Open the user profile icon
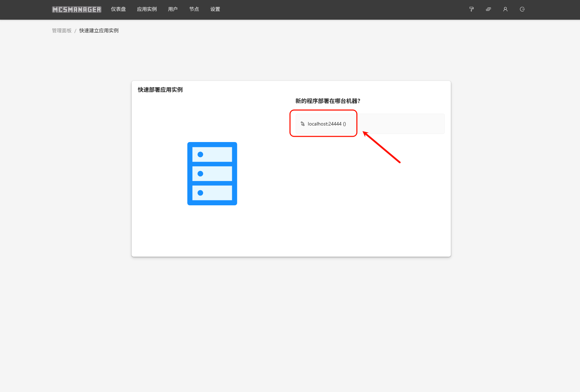This screenshot has height=392, width=580. click(505, 9)
